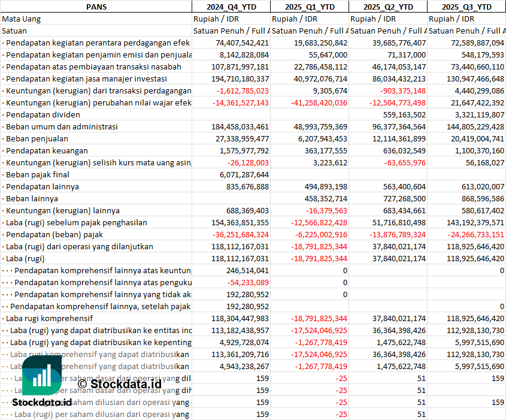The image size is (506, 420).
Task: Select the 2025_Q1_YTD column header
Action: point(309,7)
